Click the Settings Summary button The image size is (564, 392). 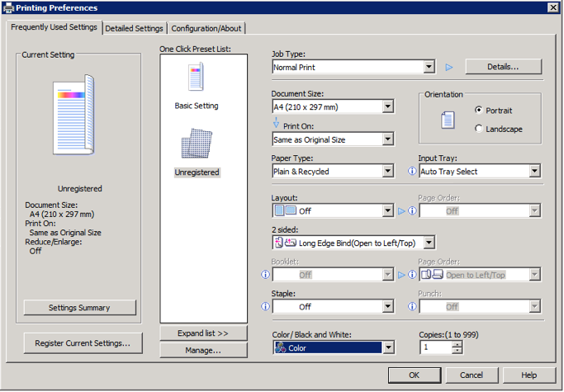[x=79, y=308]
